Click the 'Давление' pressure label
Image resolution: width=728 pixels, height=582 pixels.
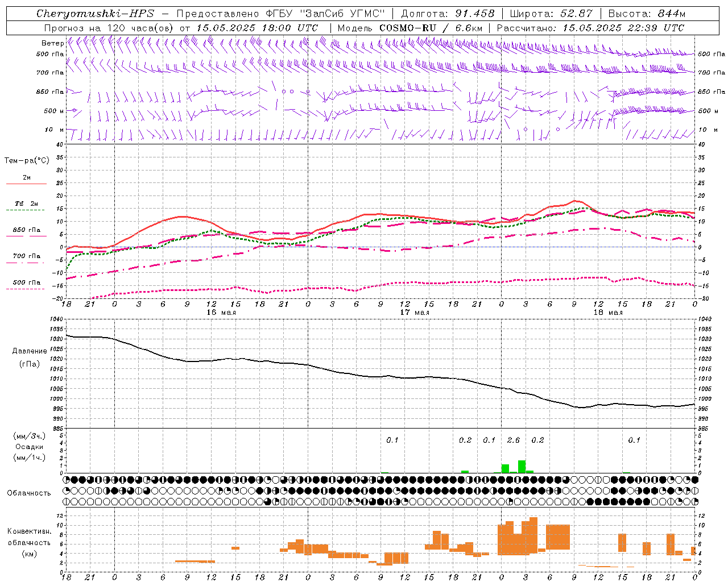(30, 351)
